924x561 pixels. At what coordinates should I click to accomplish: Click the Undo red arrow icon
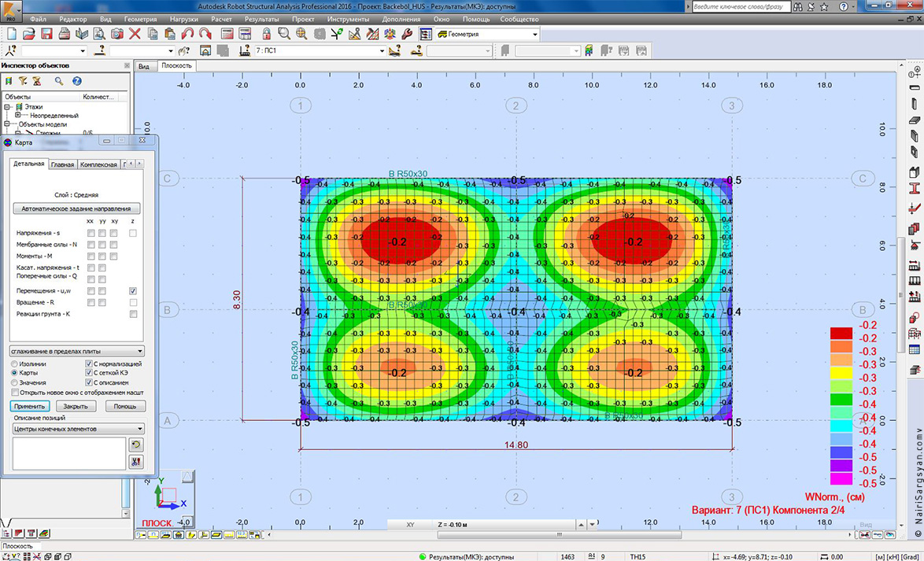pos(188,34)
